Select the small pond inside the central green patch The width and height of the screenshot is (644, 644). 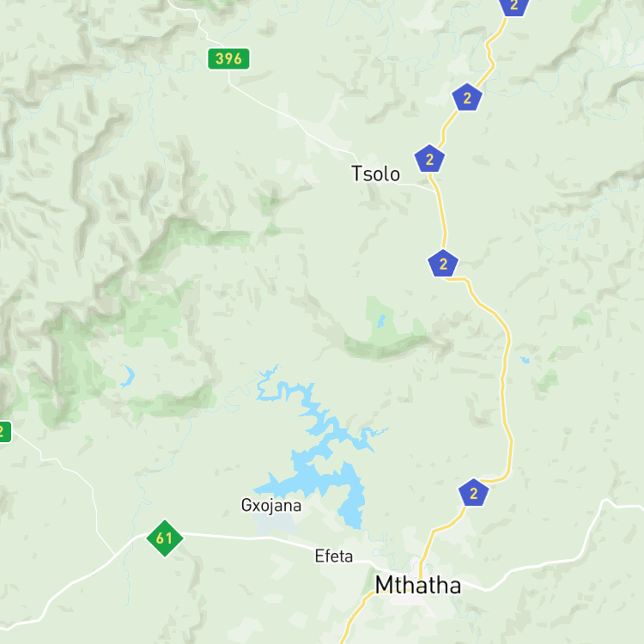[381, 321]
